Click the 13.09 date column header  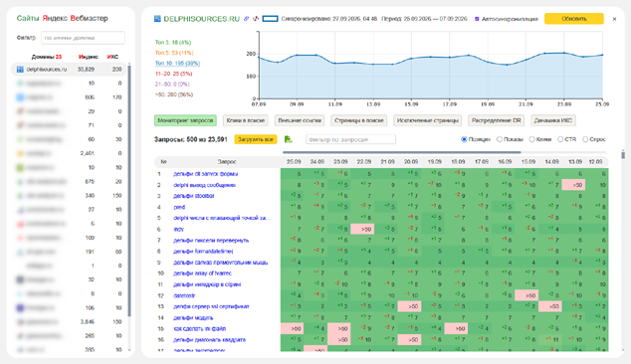click(575, 162)
